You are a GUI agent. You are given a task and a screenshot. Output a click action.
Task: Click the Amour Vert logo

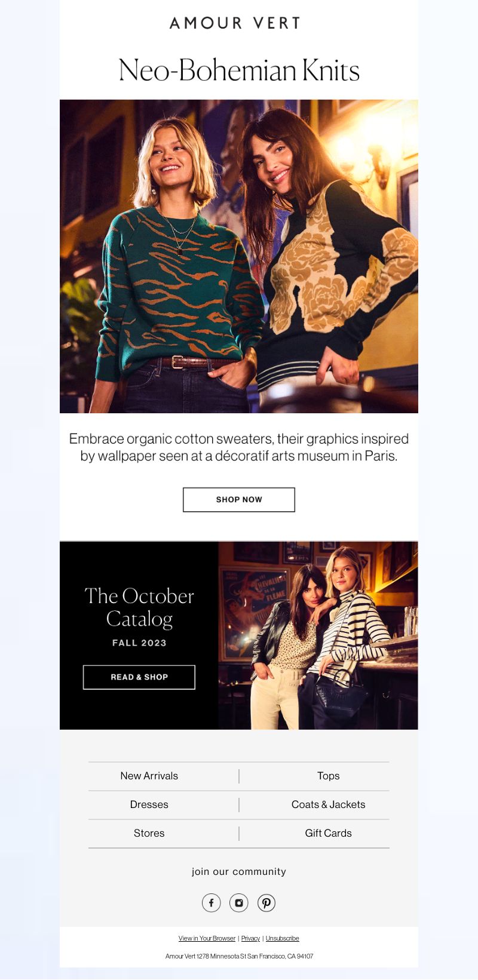click(235, 23)
